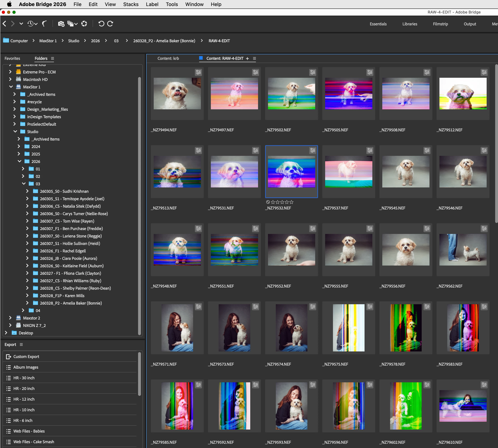Set the first rating star for _NZ79532.NEF
This screenshot has width=498, height=448.
273,202
